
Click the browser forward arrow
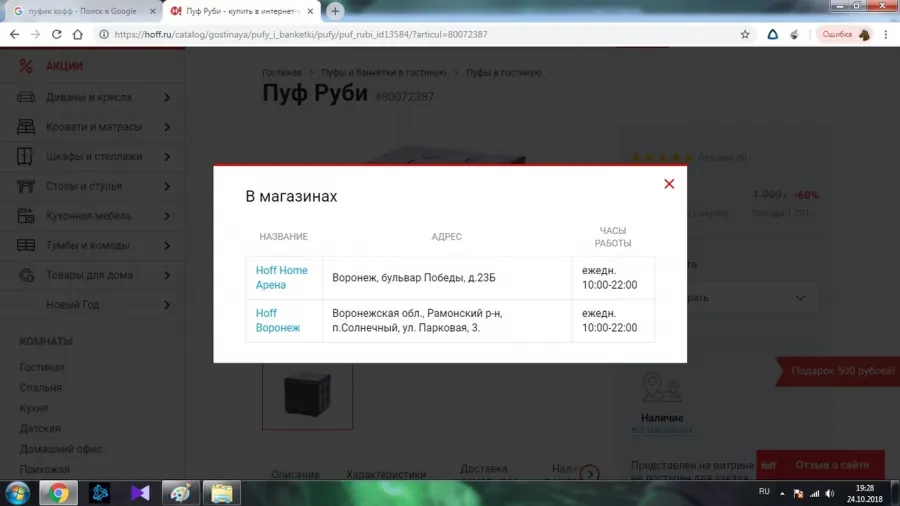coord(36,34)
